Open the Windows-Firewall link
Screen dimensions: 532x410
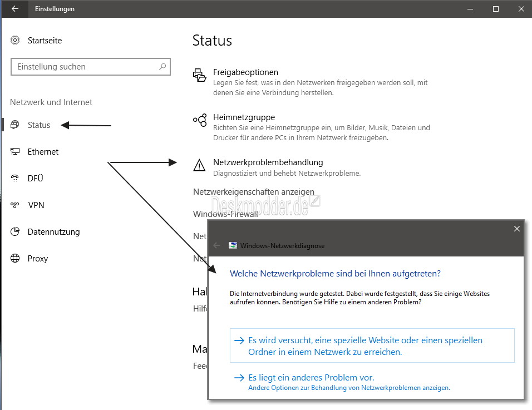pyautogui.click(x=225, y=214)
